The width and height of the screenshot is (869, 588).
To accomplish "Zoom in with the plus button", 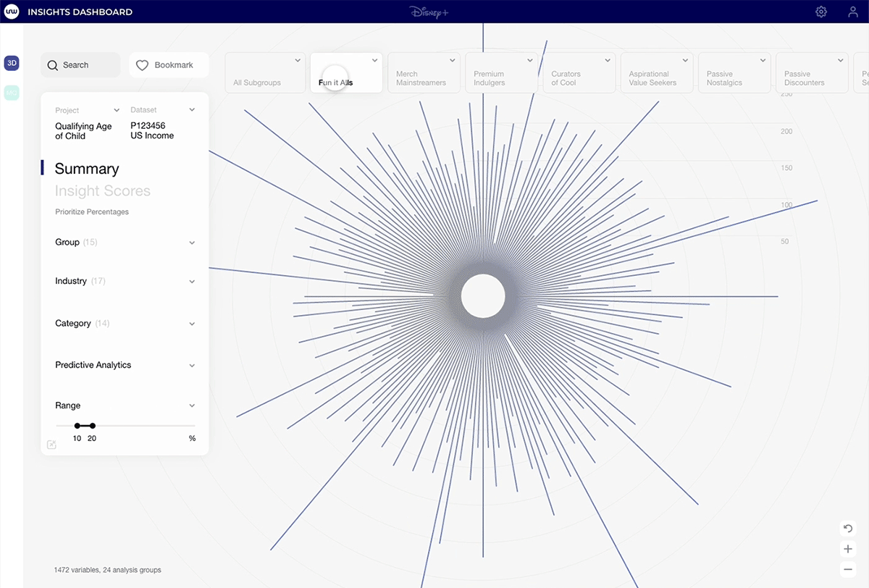I will 848,549.
